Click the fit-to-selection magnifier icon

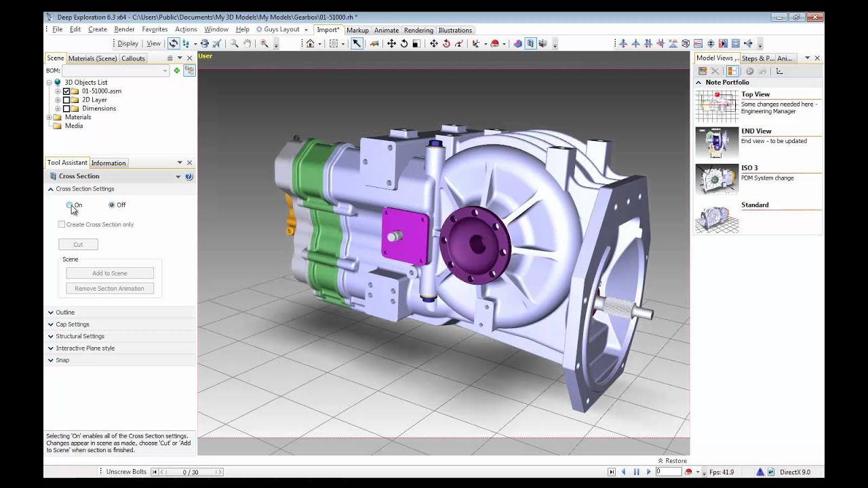click(264, 43)
